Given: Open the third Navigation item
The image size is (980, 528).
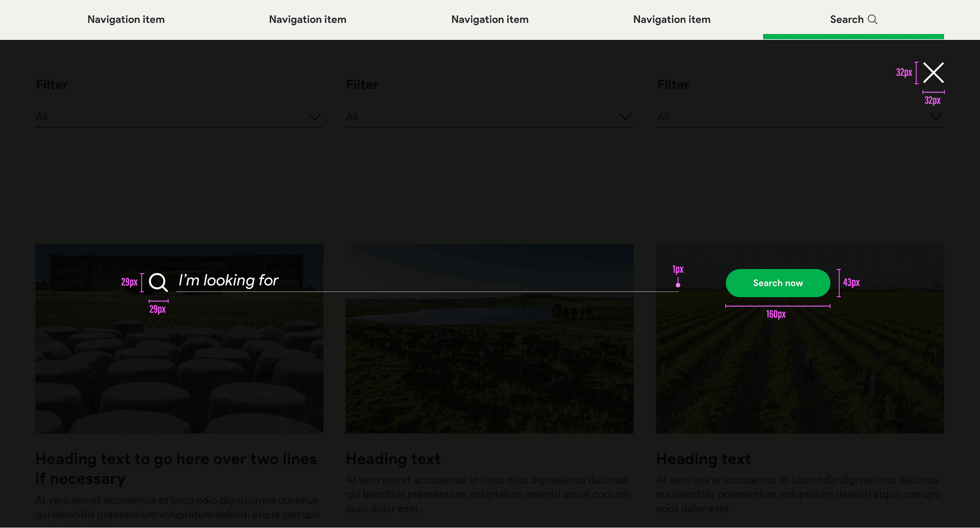Looking at the screenshot, I should coord(490,19).
